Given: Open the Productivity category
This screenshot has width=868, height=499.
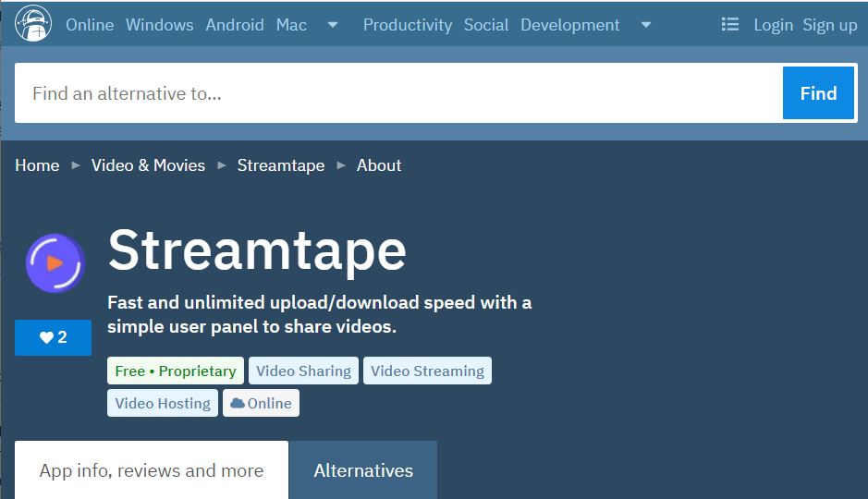Looking at the screenshot, I should 408,25.
